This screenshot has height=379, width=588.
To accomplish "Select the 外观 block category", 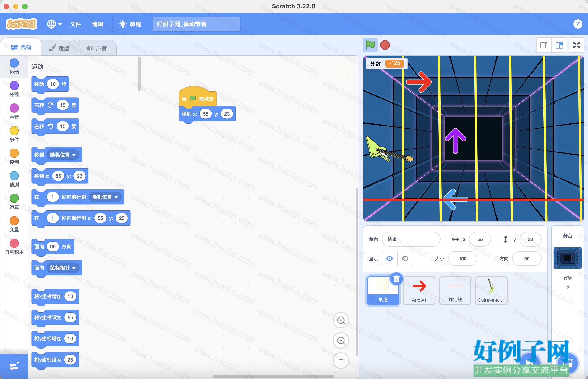I will pyautogui.click(x=14, y=89).
